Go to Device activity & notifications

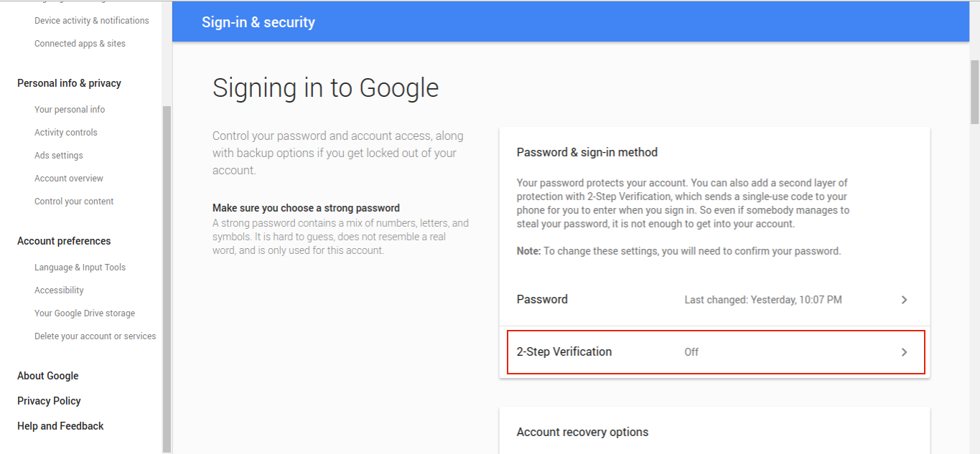[x=92, y=21]
